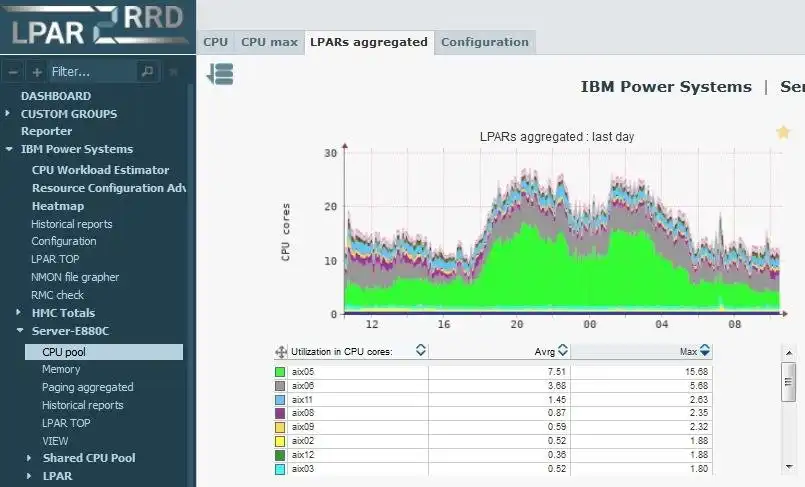Switch to the CPU max tab
This screenshot has width=805, height=487.
(270, 42)
